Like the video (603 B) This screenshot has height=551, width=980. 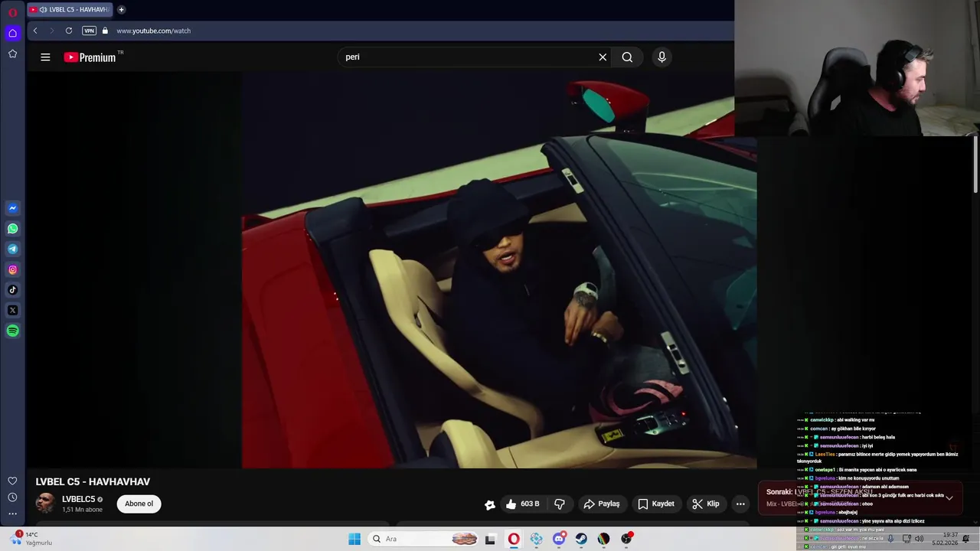point(523,504)
